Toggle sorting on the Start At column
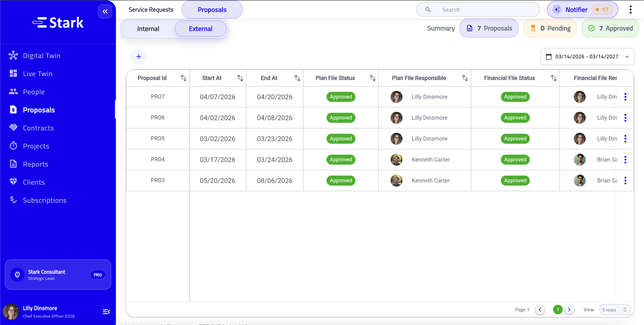Viewport: 644px width, 325px height. click(241, 78)
